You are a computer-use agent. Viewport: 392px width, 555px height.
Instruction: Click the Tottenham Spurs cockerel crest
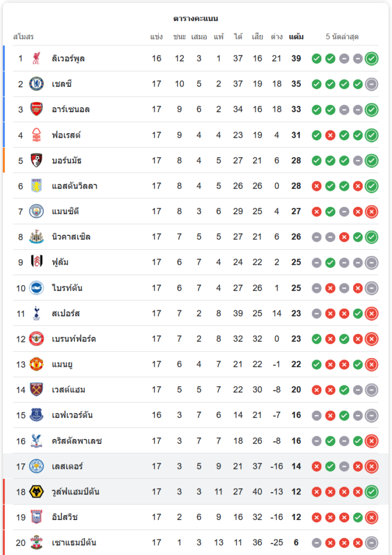(x=36, y=313)
